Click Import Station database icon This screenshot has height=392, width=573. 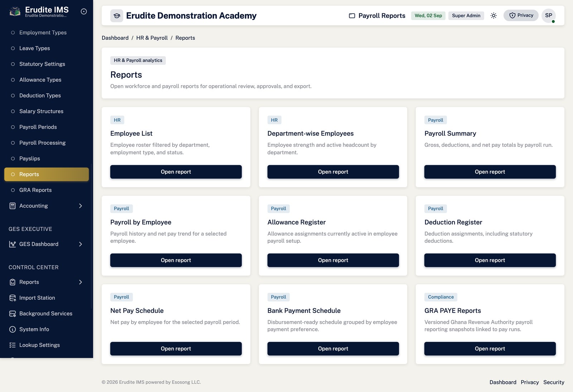pos(13,298)
